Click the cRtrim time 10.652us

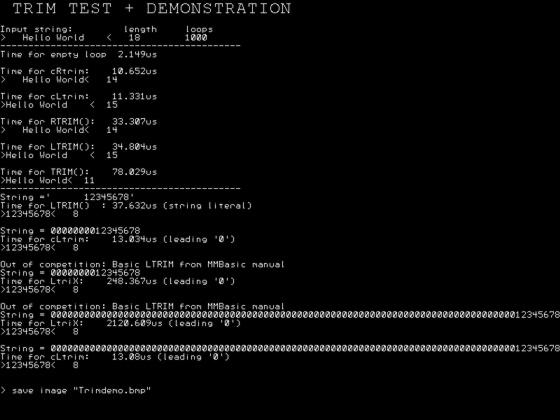point(134,71)
